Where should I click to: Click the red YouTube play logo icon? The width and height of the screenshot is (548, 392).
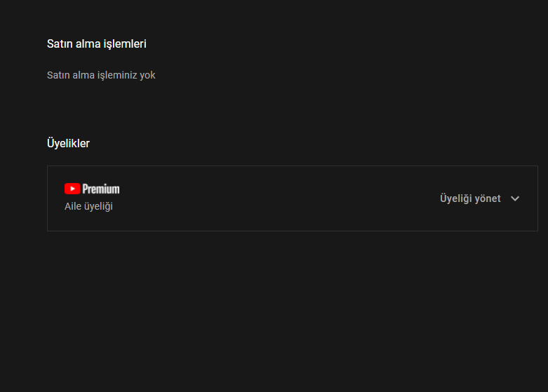pyautogui.click(x=72, y=189)
